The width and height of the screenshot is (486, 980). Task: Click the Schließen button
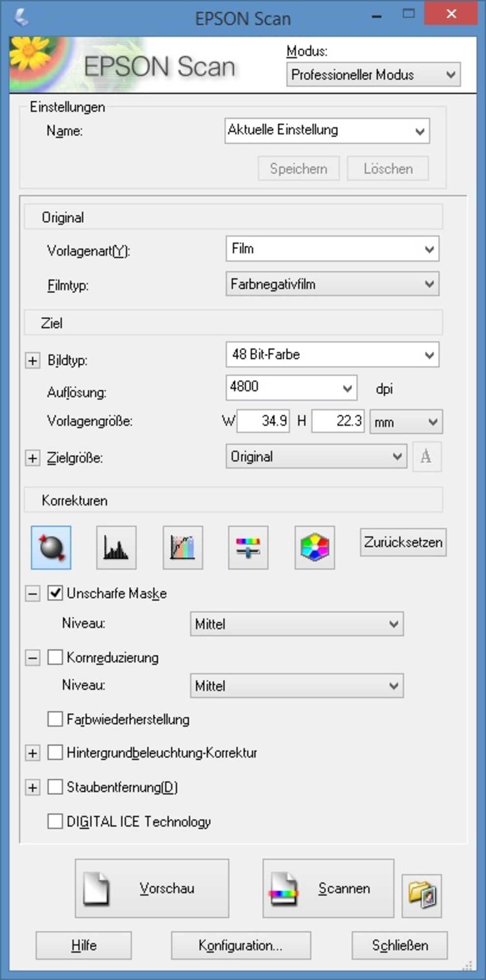point(400,945)
